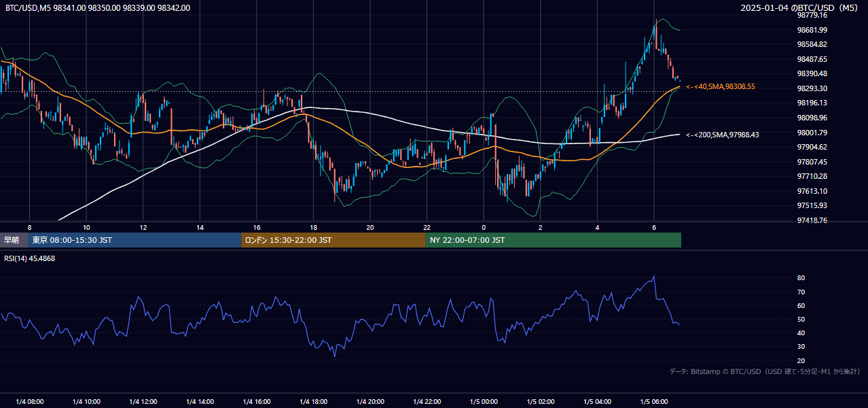
Task: Click RSI scale value 70
Action: click(x=801, y=292)
